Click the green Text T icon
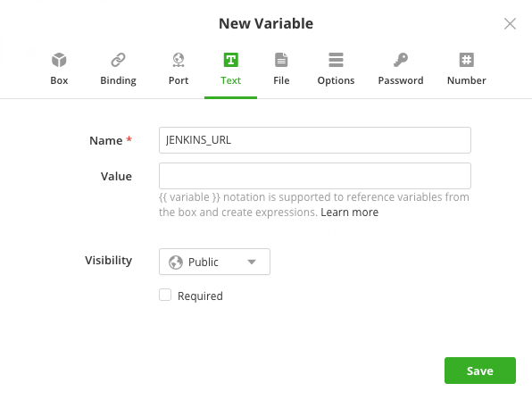The height and width of the screenshot is (400, 532). click(x=230, y=60)
